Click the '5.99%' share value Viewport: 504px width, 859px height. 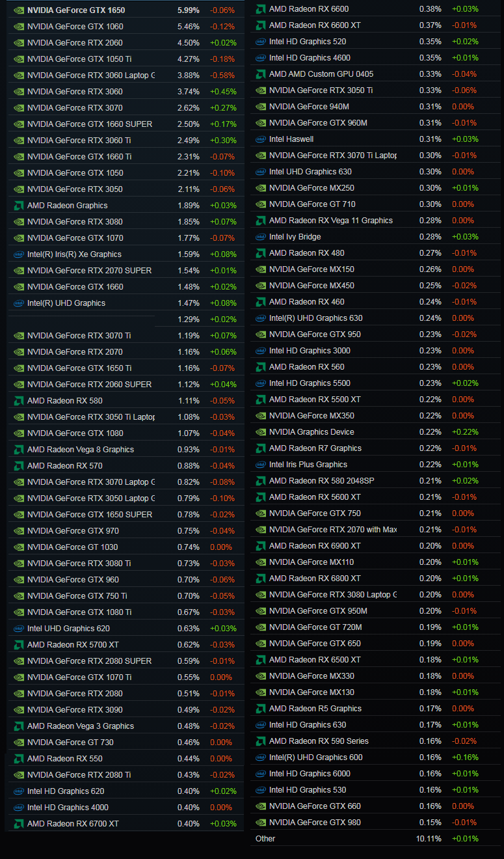tap(189, 10)
